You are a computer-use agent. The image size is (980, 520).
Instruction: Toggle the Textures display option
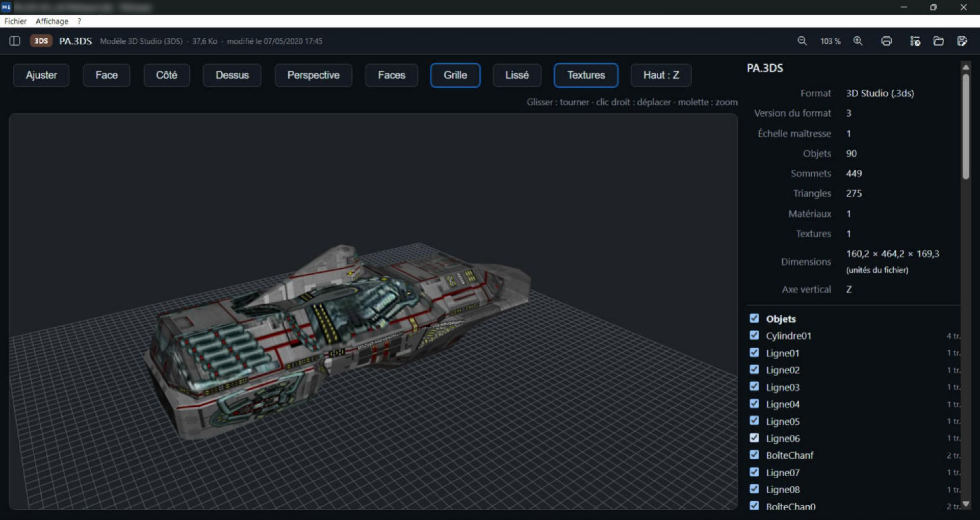click(x=586, y=75)
